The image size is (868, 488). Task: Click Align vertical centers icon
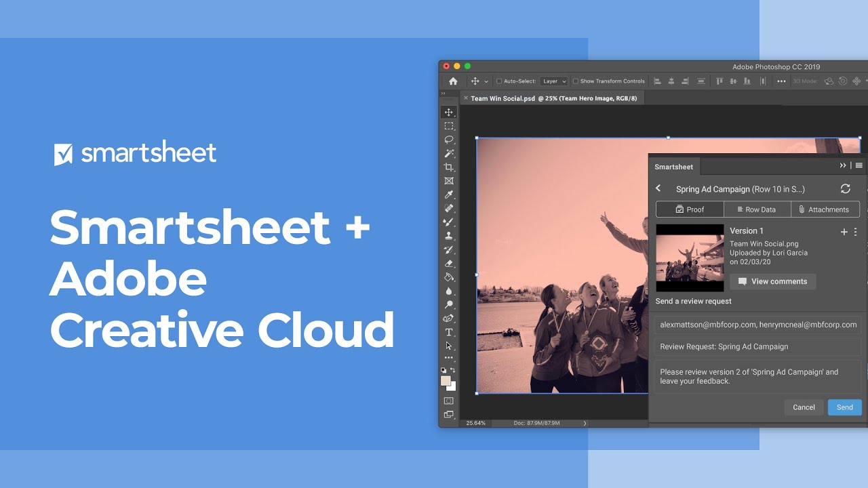[734, 81]
